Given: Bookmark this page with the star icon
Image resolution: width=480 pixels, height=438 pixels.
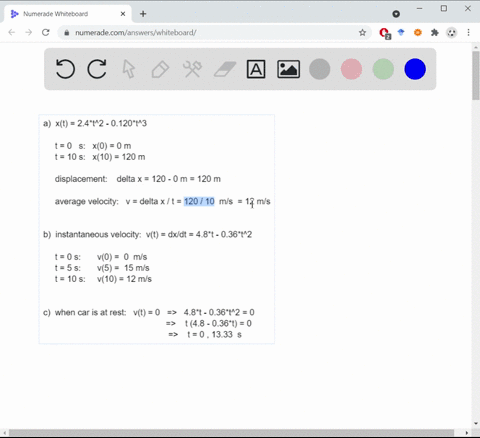Looking at the screenshot, I should point(362,33).
